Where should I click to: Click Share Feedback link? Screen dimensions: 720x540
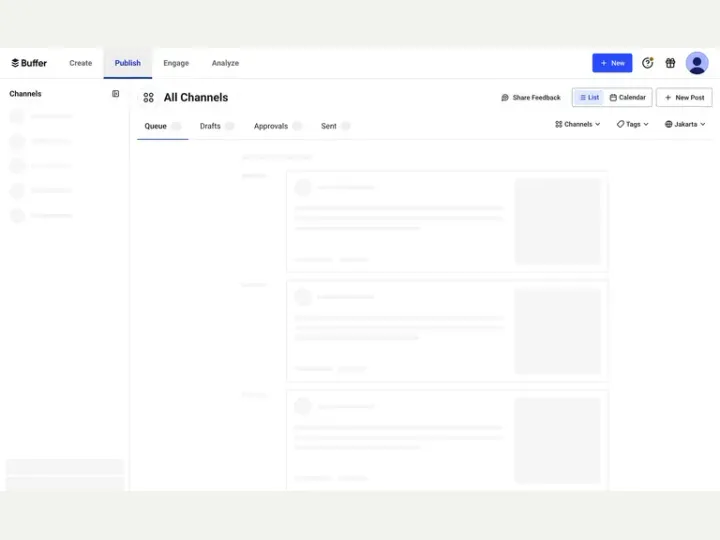coord(531,97)
